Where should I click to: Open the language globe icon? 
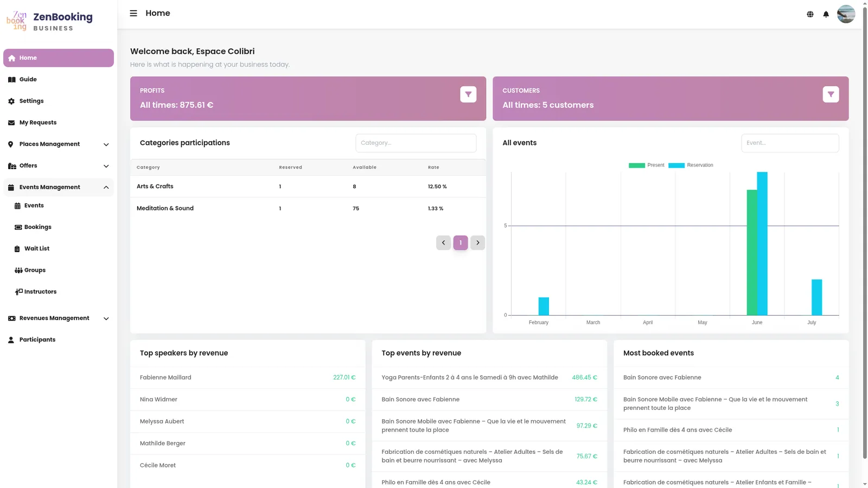[810, 14]
